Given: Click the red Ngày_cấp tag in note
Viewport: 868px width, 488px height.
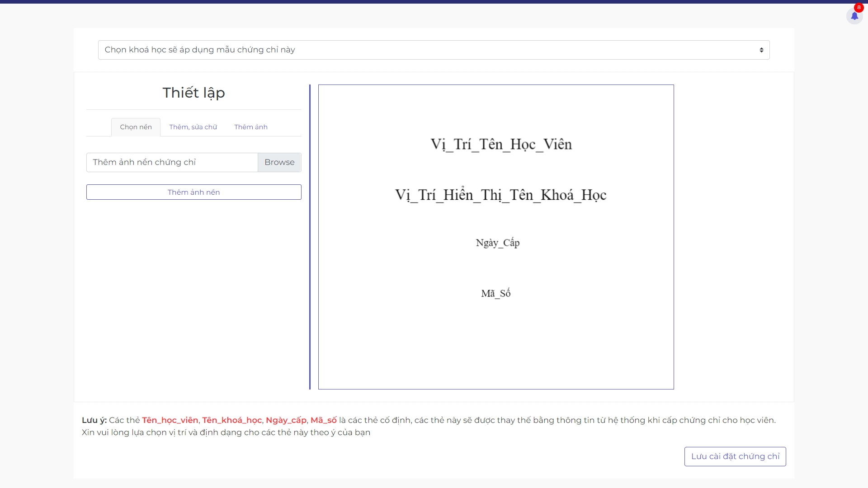Looking at the screenshot, I should click(286, 420).
